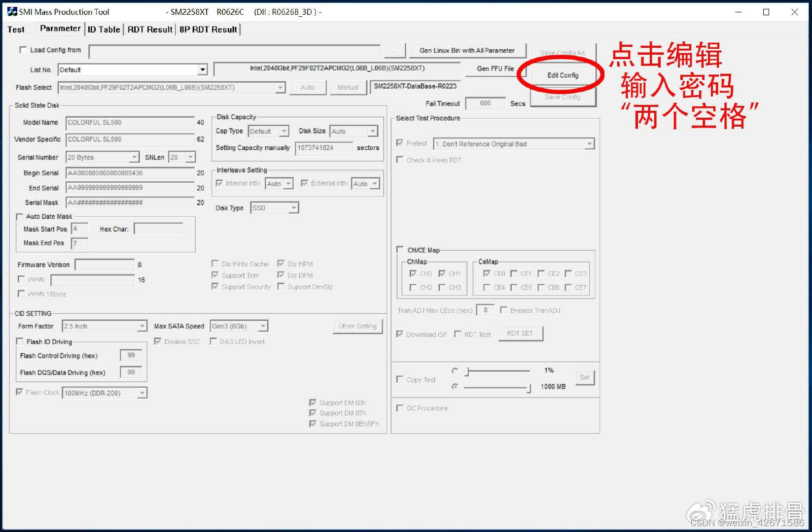
Task: Toggle the WWN 16byte checkbox
Action: [x=21, y=294]
